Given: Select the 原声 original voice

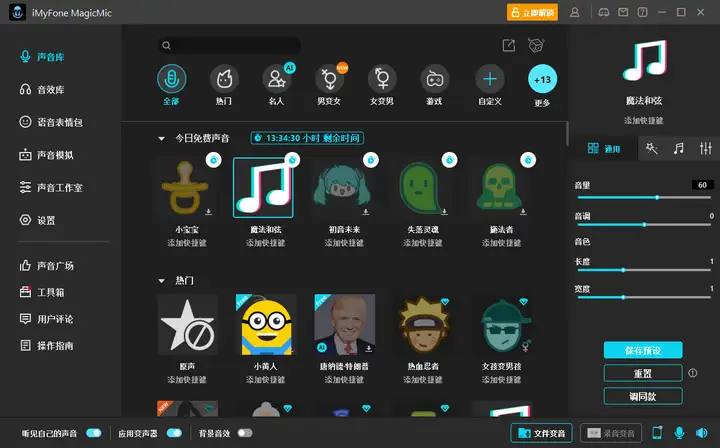Looking at the screenshot, I should pyautogui.click(x=187, y=325).
